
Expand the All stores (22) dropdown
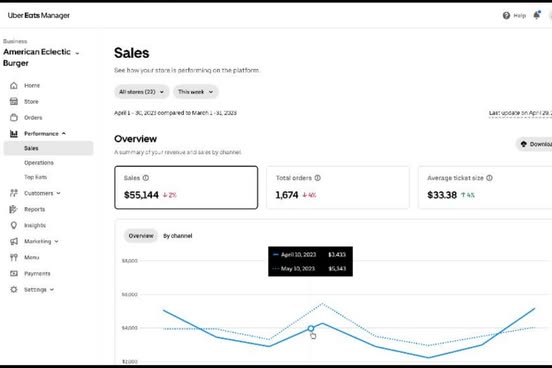tap(142, 92)
